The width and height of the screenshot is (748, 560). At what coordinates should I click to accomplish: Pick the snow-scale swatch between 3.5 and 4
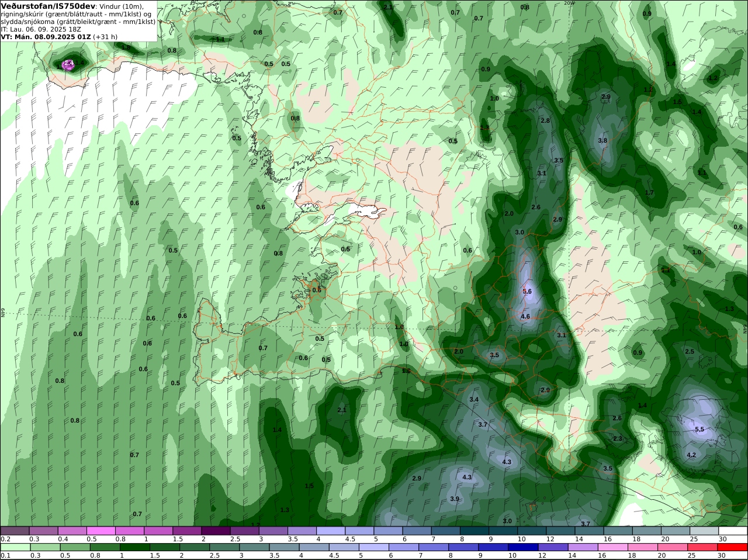[302, 531]
